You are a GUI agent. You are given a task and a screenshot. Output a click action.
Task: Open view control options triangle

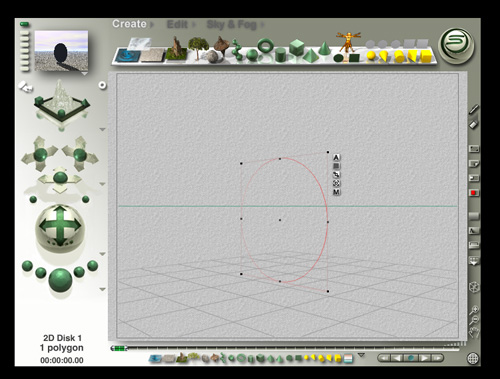tap(103, 129)
